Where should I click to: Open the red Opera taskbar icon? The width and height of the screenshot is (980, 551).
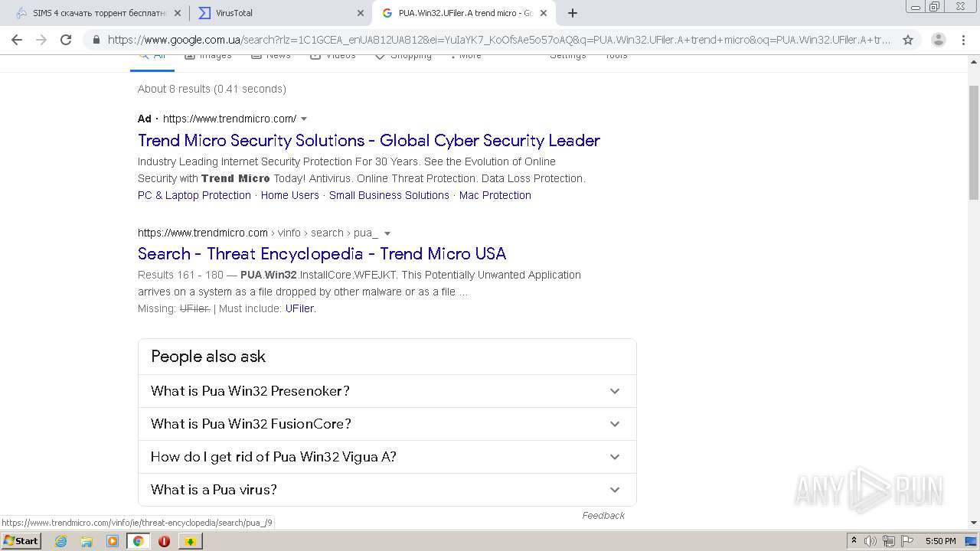point(164,541)
